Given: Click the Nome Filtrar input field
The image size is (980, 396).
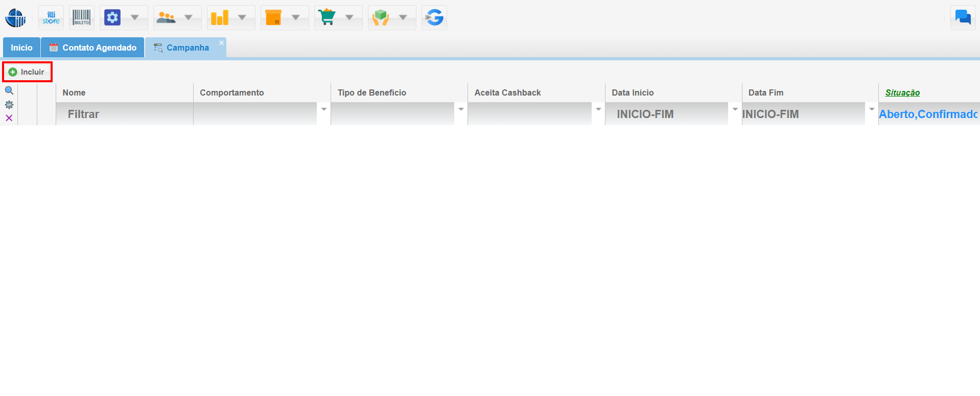Looking at the screenshot, I should [125, 114].
